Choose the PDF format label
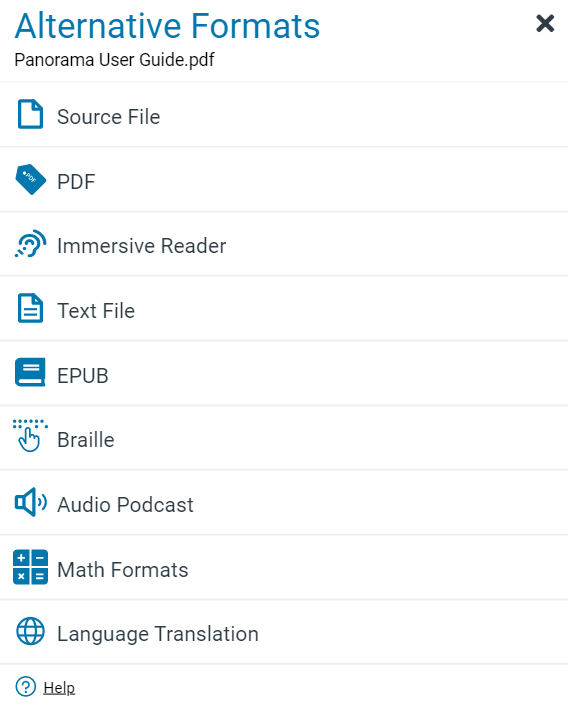Viewport: 568px width, 706px height. click(x=76, y=182)
